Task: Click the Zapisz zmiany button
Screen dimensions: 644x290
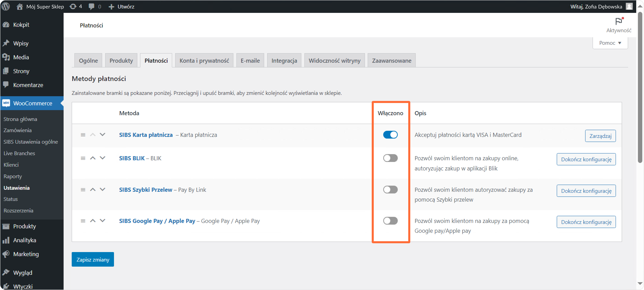Action: (x=93, y=260)
